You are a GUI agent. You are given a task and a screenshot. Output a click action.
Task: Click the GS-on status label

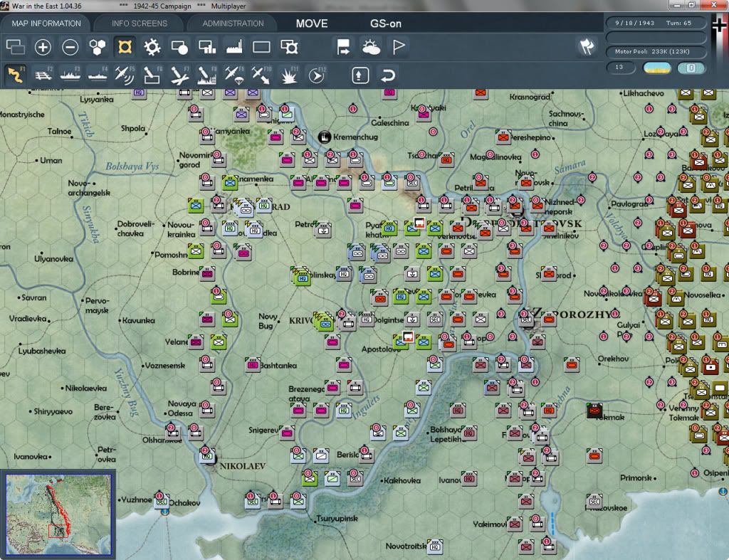[385, 23]
